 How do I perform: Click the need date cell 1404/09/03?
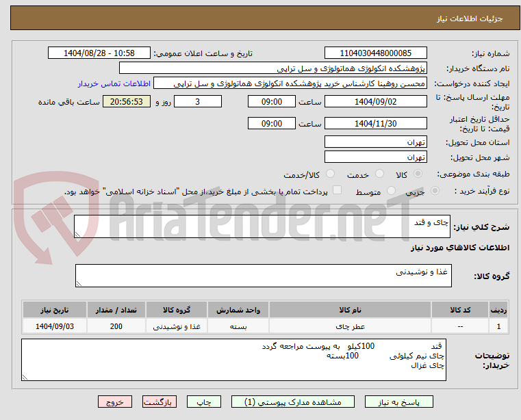point(55,326)
